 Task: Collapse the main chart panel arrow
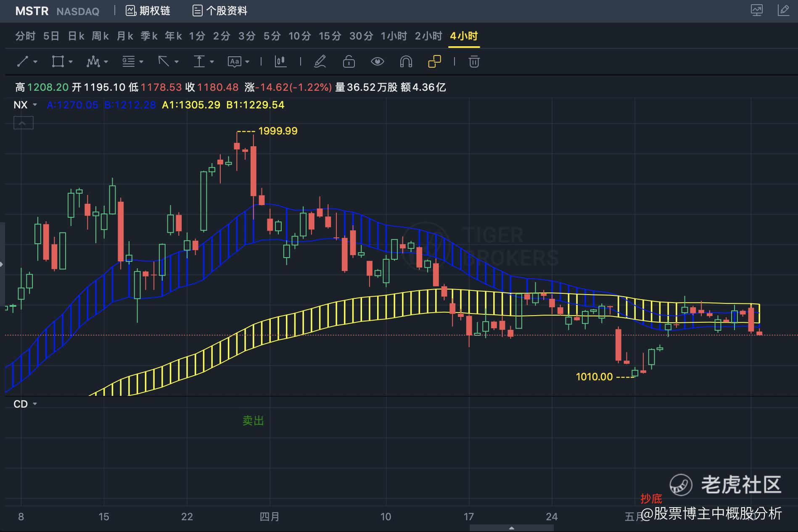tap(23, 123)
